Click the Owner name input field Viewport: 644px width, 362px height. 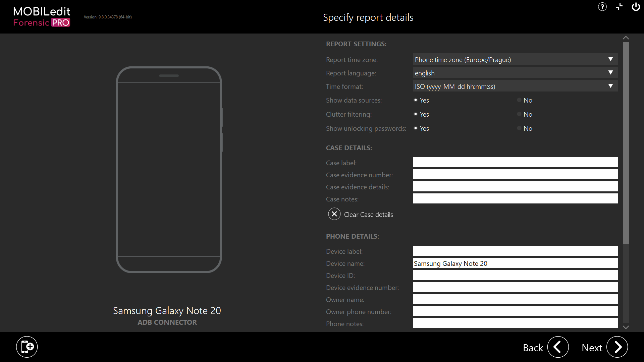click(516, 299)
